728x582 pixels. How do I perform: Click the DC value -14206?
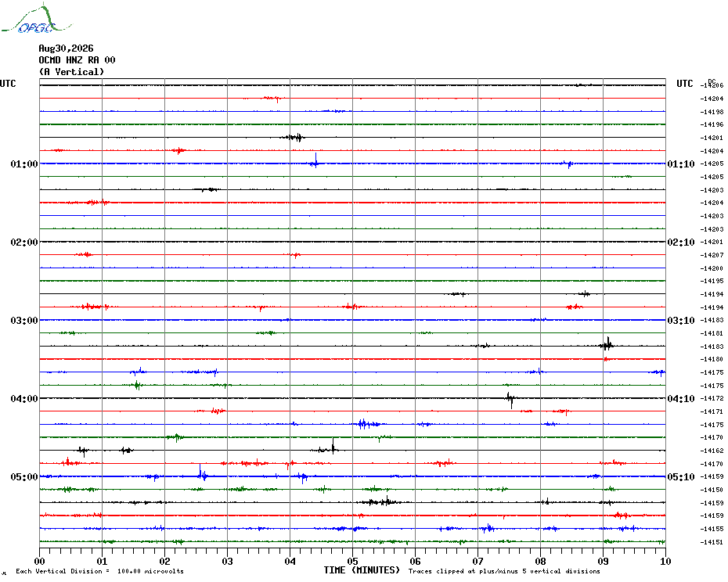coord(712,85)
